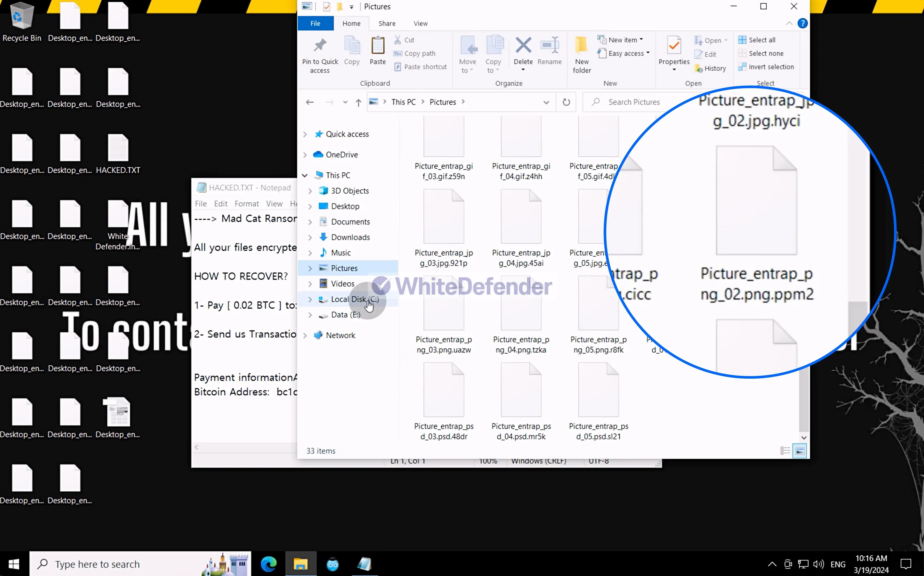Click the blue Help question mark icon
The image size is (924, 576).
coord(802,23)
